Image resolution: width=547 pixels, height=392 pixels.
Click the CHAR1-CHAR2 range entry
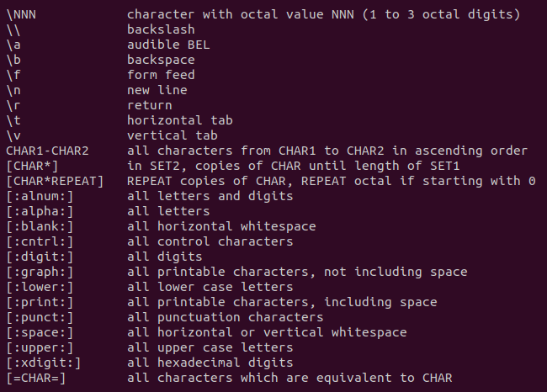[x=47, y=151]
